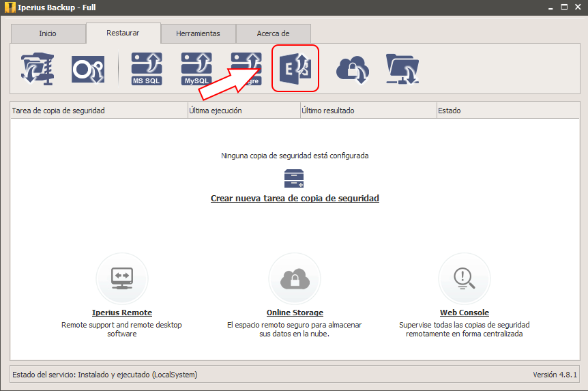
Task: Open the restore from zip backup icon
Action: pos(38,69)
